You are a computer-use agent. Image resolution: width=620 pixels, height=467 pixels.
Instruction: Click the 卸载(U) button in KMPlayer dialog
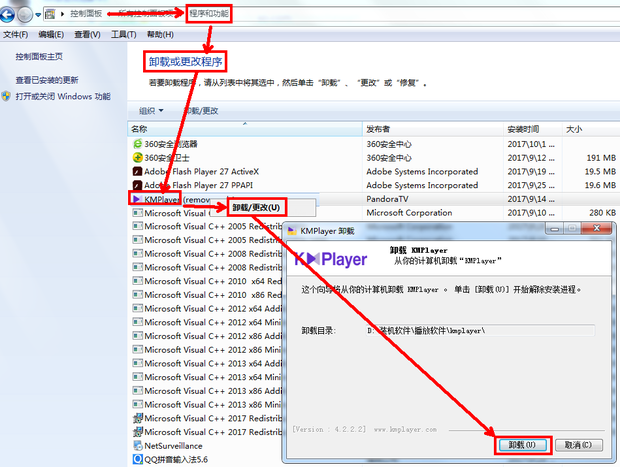pyautogui.click(x=522, y=445)
